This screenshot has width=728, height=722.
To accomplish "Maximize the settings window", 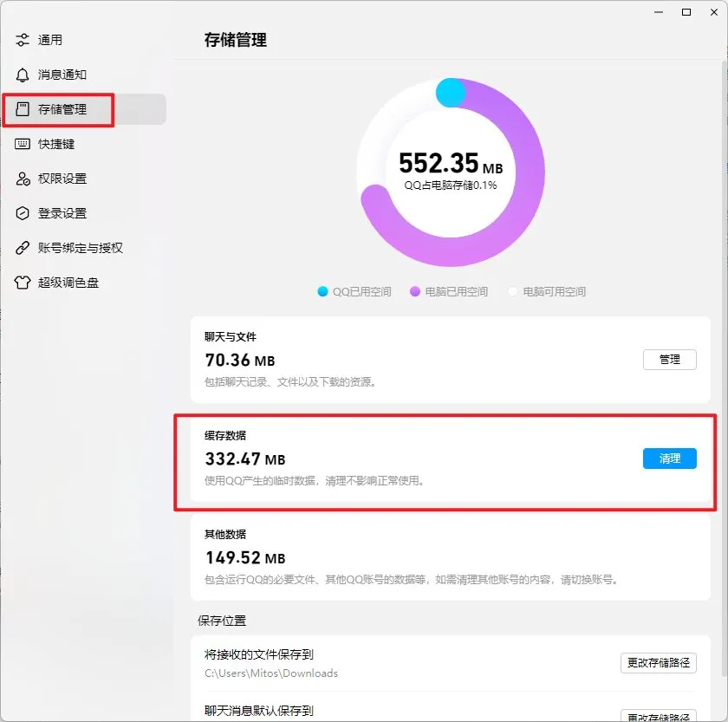I will pos(686,12).
